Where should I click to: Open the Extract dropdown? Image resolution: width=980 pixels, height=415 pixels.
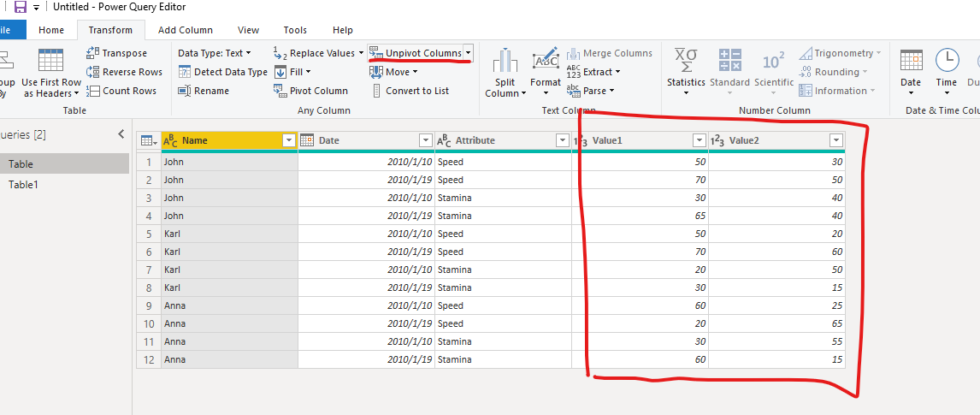click(593, 72)
